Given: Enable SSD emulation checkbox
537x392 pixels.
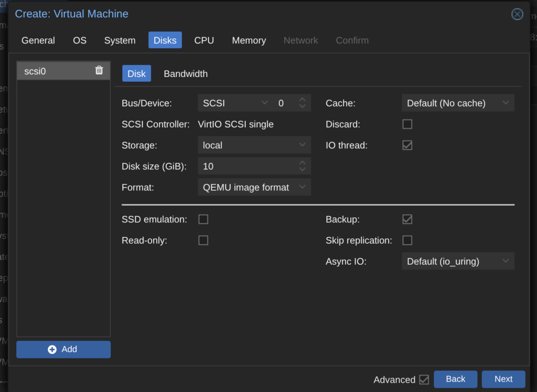Looking at the screenshot, I should (203, 219).
